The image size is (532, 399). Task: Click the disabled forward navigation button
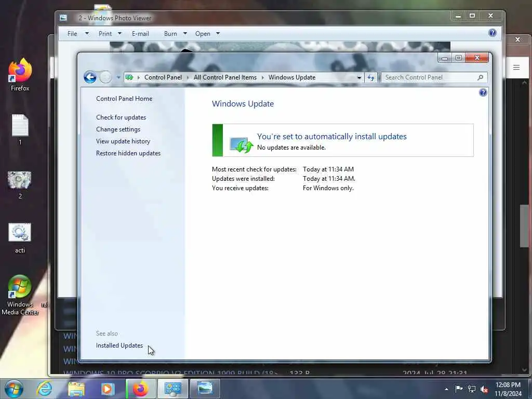click(x=105, y=77)
